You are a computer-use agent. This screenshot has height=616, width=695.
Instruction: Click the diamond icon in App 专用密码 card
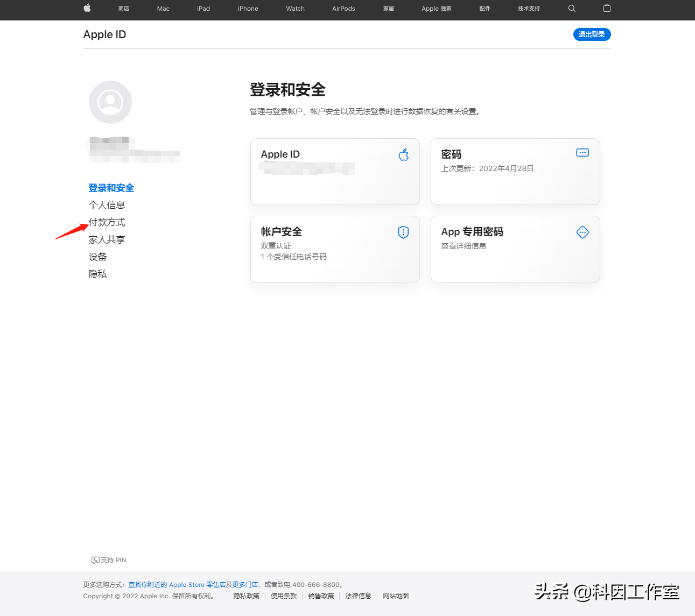tap(582, 232)
